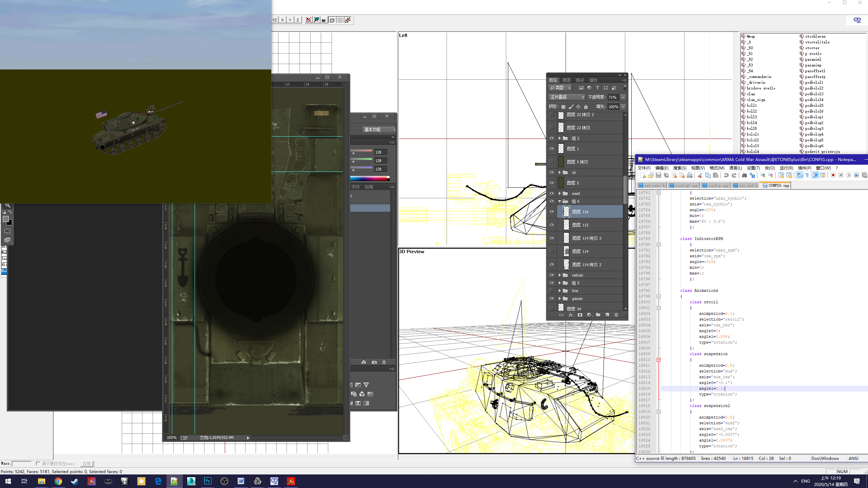Image resolution: width=868 pixels, height=488 pixels.
Task: Click the Find binoculars icon in Notepad++
Action: [744, 175]
